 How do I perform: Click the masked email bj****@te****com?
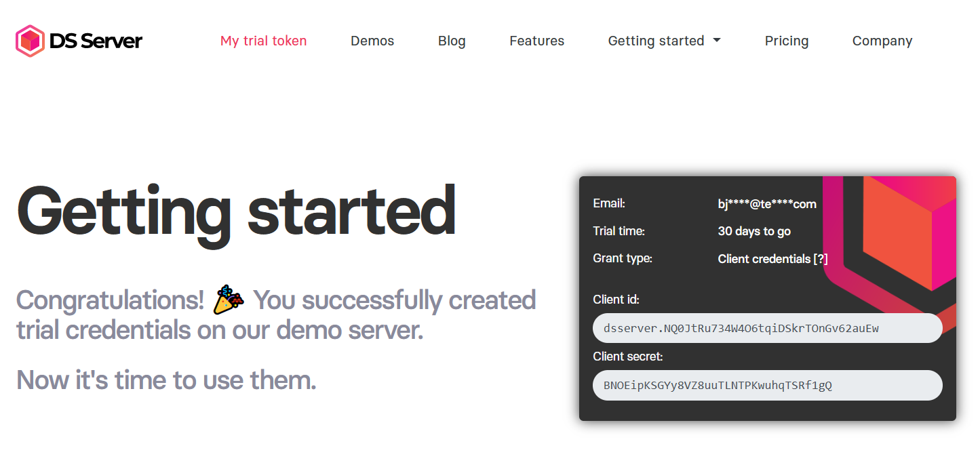767,204
